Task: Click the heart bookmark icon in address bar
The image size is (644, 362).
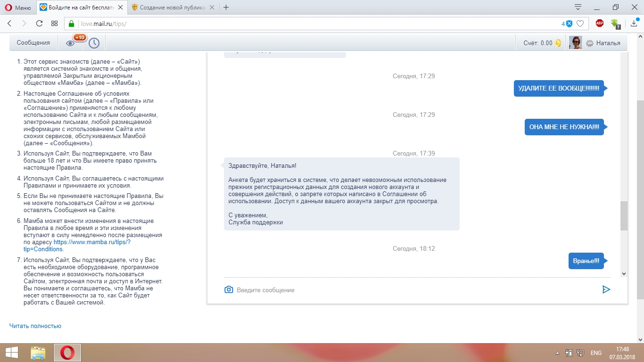Action: point(580,24)
